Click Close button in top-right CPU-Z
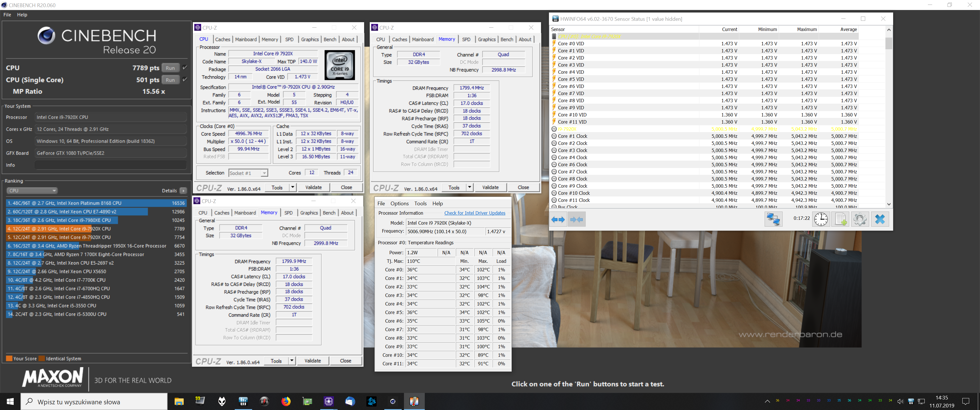This screenshot has height=410, width=980. [x=523, y=187]
